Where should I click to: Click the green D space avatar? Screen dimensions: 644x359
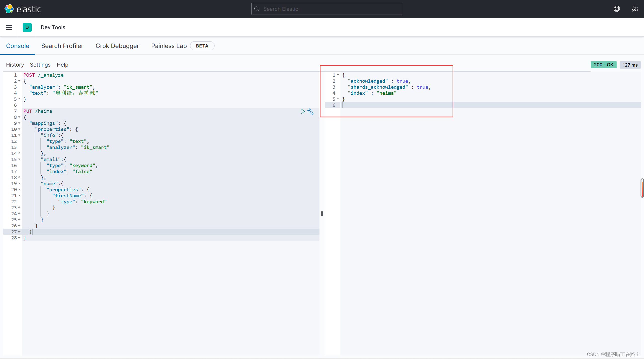(x=27, y=27)
